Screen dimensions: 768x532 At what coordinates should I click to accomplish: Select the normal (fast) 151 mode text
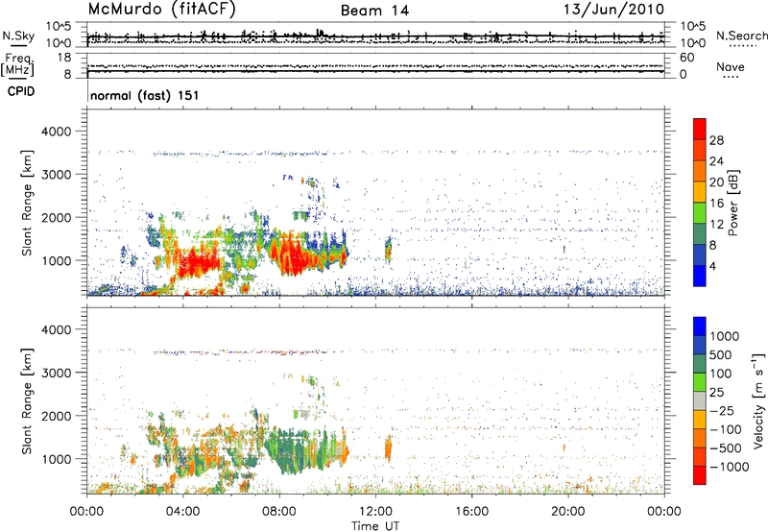click(x=145, y=95)
